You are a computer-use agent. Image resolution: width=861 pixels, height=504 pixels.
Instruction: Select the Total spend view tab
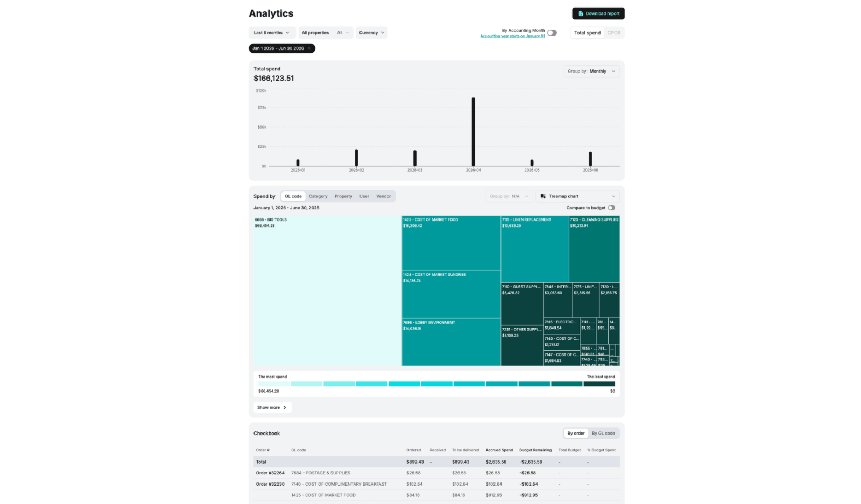pos(587,33)
